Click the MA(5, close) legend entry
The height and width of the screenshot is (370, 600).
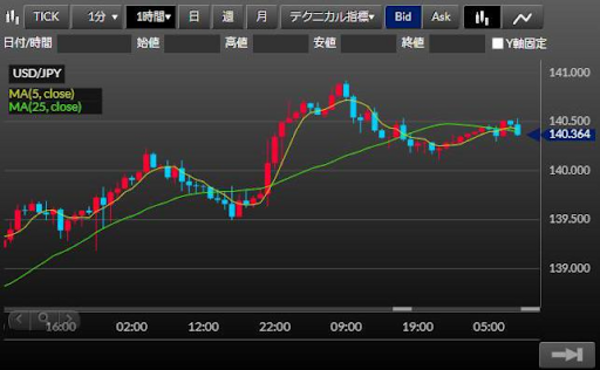pyautogui.click(x=42, y=94)
